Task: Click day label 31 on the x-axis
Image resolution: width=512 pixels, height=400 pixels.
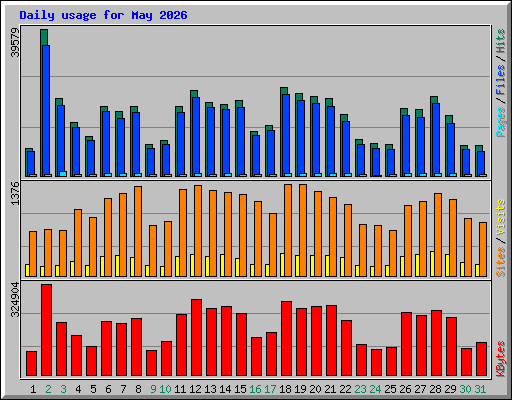Action: coord(480,389)
